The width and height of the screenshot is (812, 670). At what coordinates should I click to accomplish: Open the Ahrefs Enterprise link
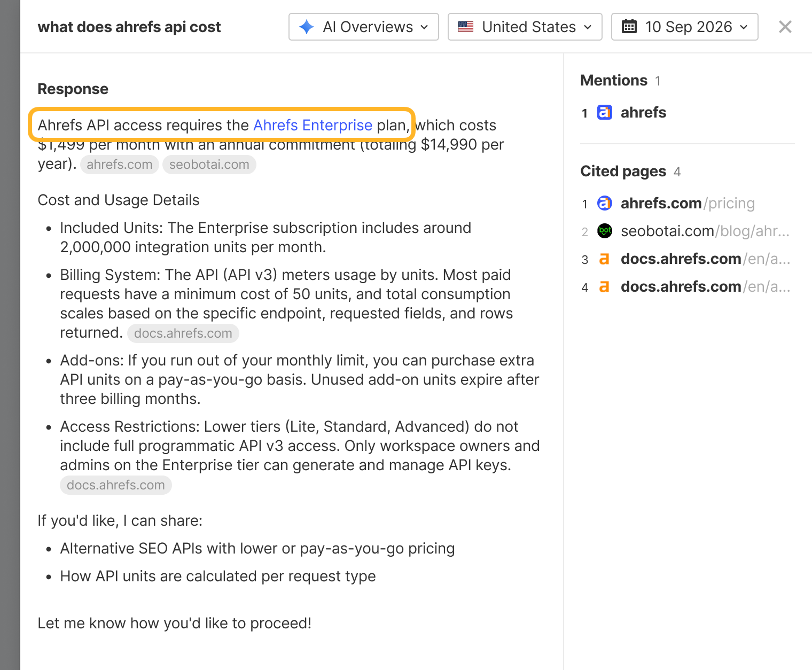[x=313, y=125]
